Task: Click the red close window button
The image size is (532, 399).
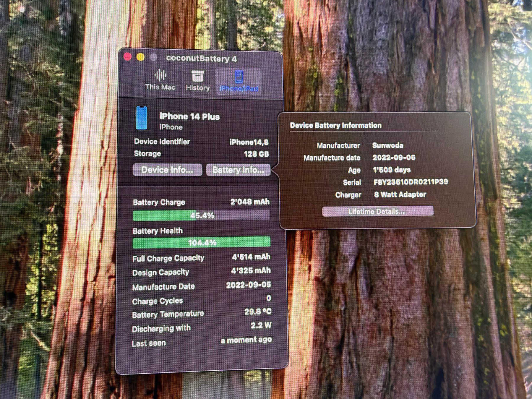Action: pos(127,57)
